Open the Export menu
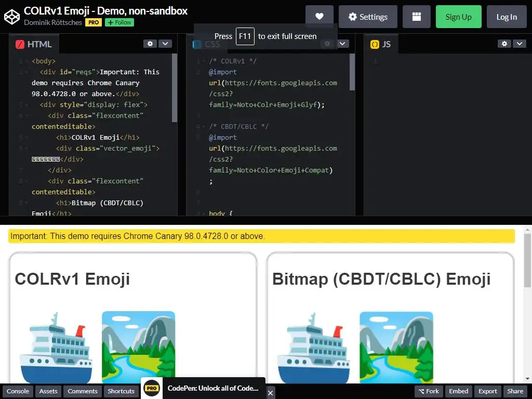The image size is (532, 399). tap(487, 391)
